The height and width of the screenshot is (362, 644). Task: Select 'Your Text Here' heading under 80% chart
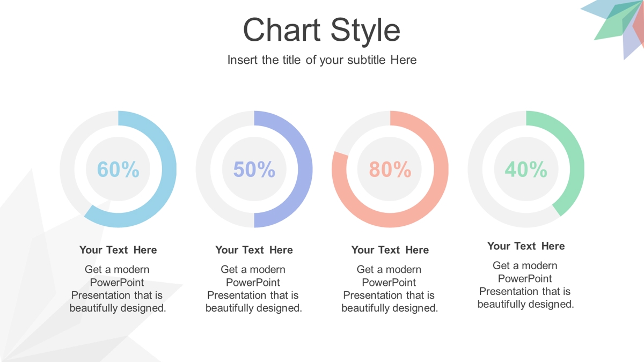coord(390,250)
